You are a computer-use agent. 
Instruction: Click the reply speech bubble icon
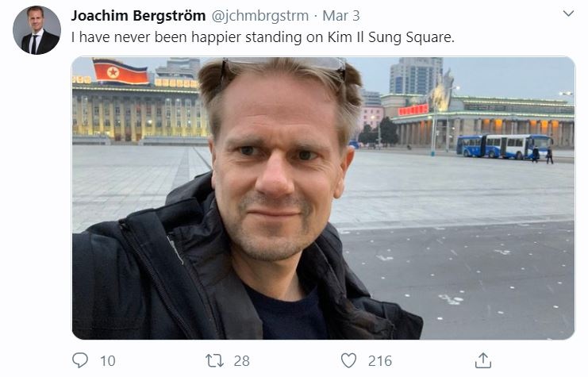click(x=80, y=360)
